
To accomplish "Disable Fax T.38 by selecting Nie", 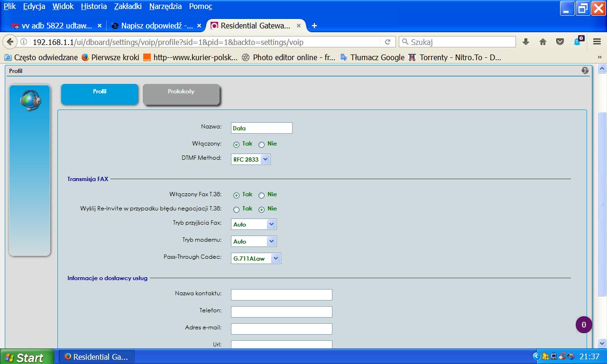I will point(261,195).
